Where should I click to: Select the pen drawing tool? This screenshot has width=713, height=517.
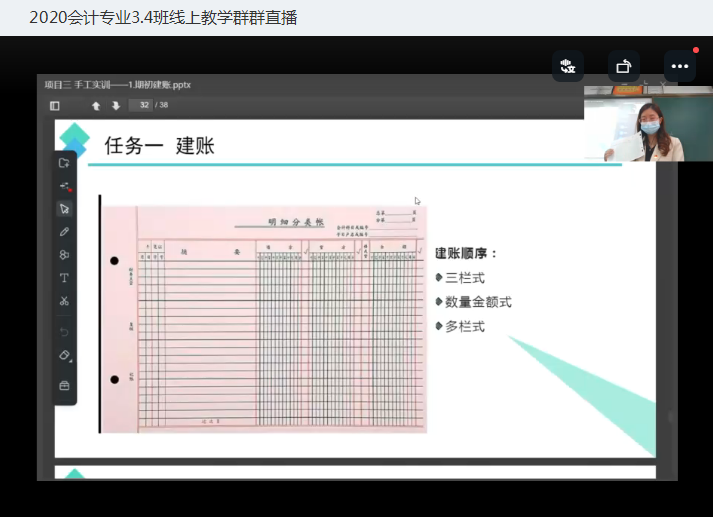pyautogui.click(x=64, y=232)
